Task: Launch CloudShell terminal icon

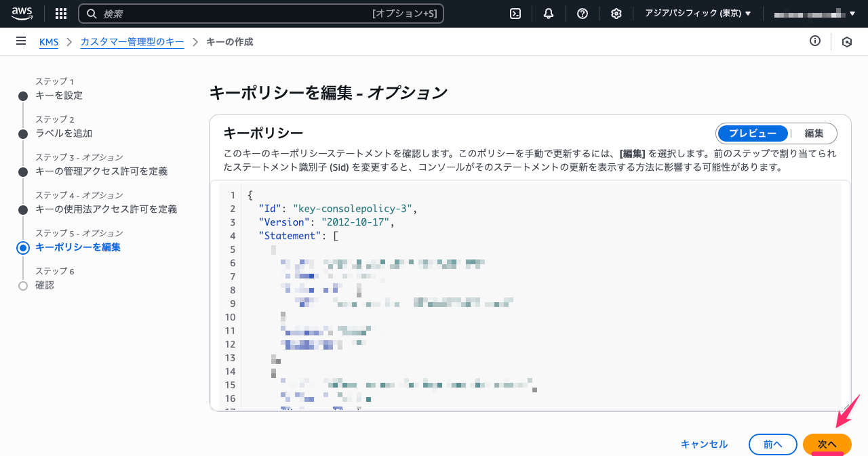Action: [515, 14]
